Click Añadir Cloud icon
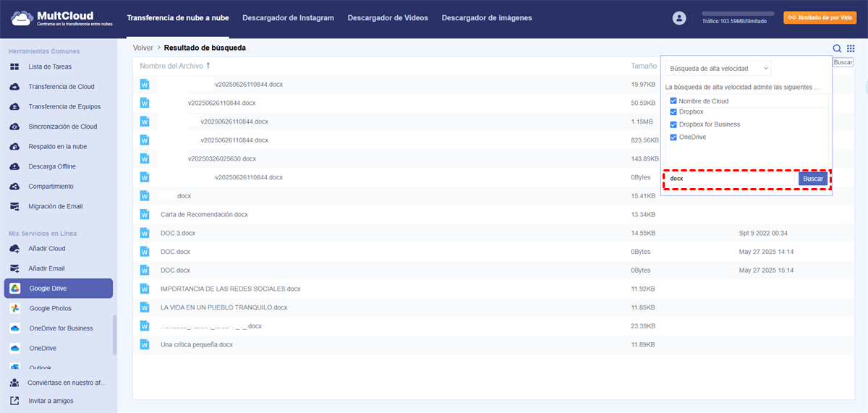The height and width of the screenshot is (413, 868). (14, 249)
